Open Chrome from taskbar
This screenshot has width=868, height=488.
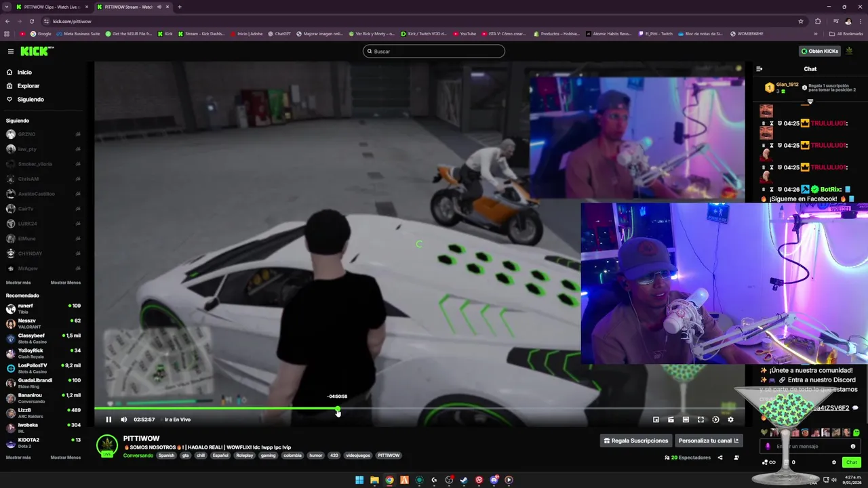[x=389, y=480]
